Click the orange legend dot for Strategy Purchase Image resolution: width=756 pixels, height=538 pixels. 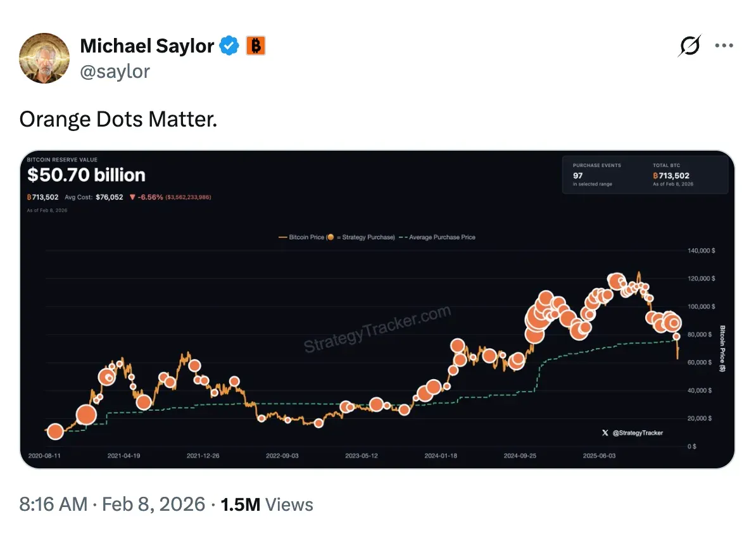331,237
